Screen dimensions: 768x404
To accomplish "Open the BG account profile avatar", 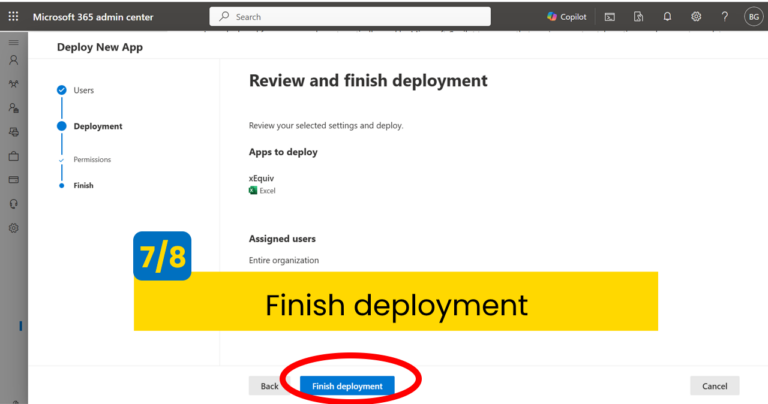I will point(753,17).
